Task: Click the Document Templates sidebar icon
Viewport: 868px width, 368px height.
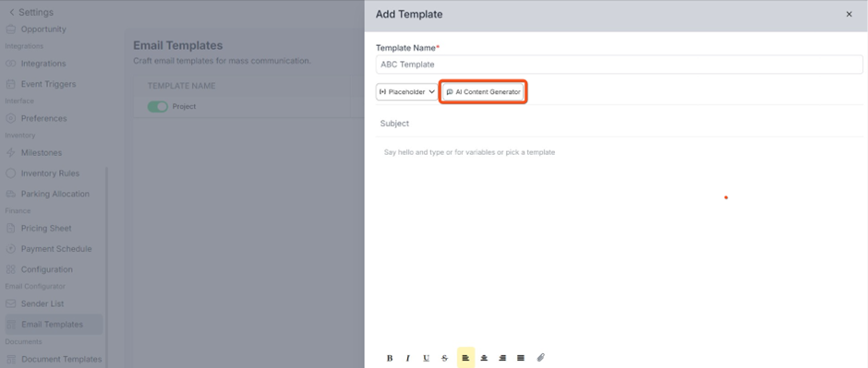Action: pos(10,359)
